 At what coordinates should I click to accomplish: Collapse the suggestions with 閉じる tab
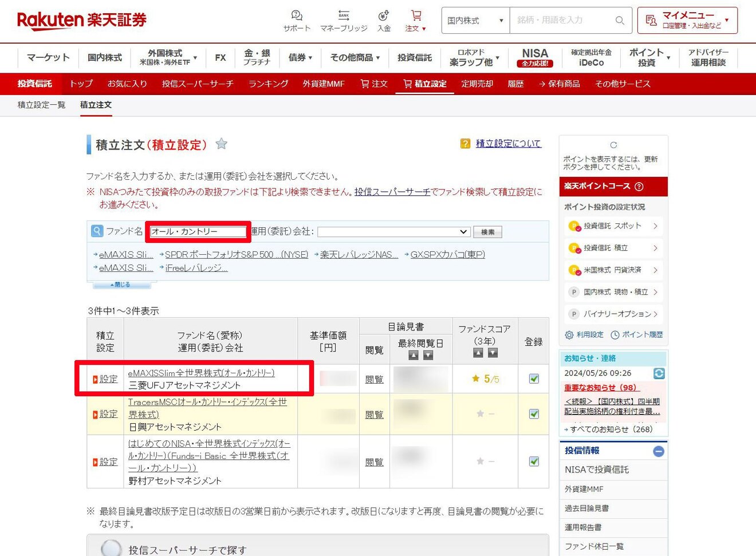tap(121, 285)
